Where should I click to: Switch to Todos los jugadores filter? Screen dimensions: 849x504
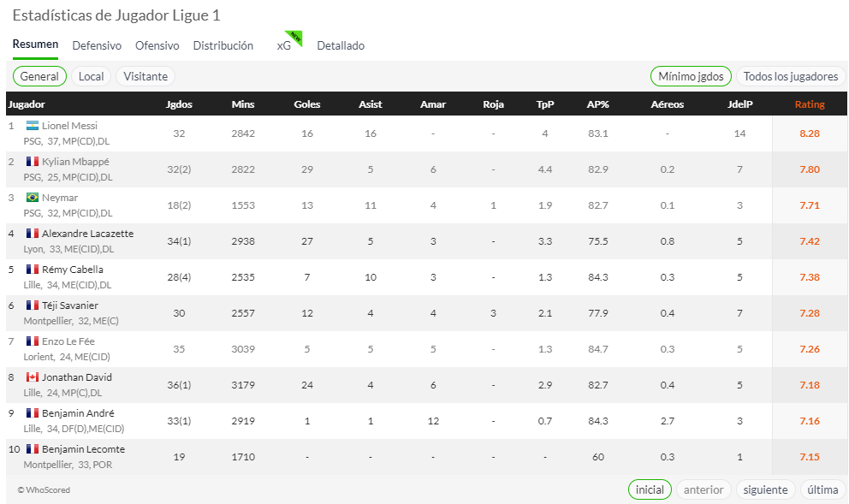[791, 76]
